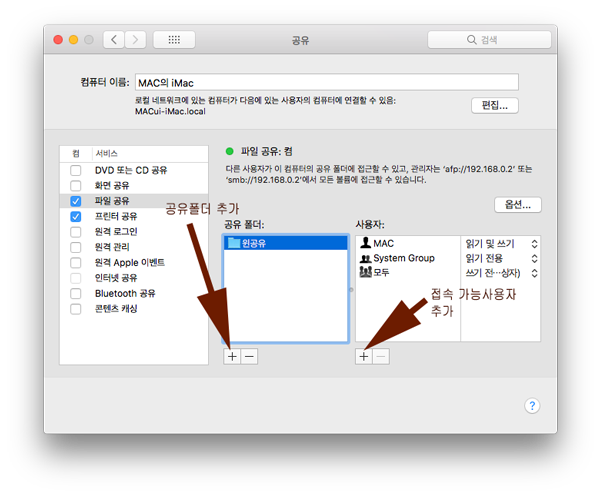Add a user with the plus button
600x495 pixels.
pyautogui.click(x=364, y=357)
